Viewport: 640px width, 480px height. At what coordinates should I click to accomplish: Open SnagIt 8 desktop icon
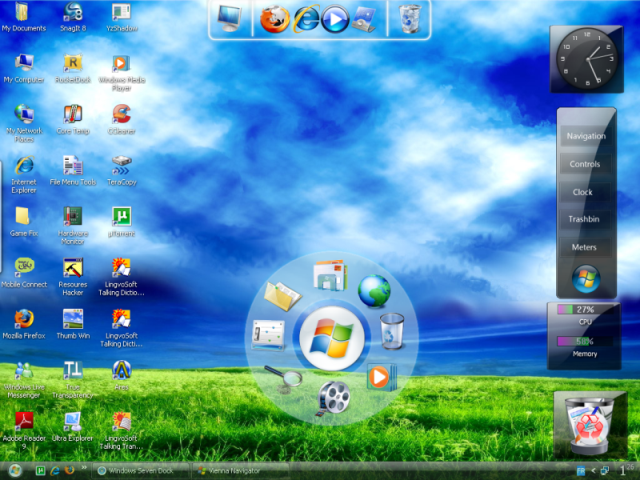coord(73,17)
